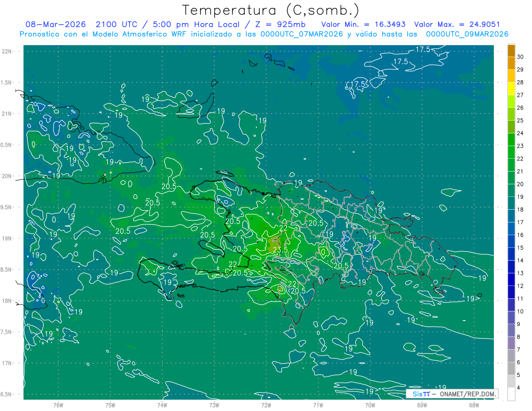Click the '76W' longitude axis label
Image resolution: width=532 pixels, height=411 pixels.
[58, 405]
